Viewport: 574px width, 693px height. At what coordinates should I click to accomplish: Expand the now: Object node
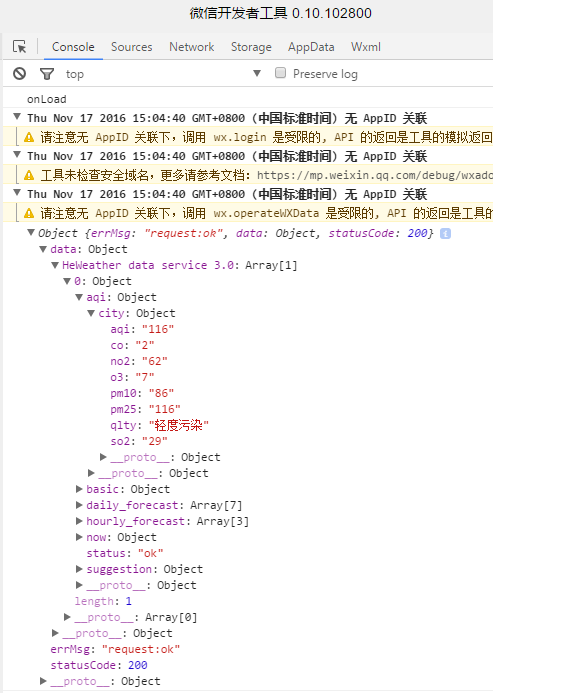[79, 537]
